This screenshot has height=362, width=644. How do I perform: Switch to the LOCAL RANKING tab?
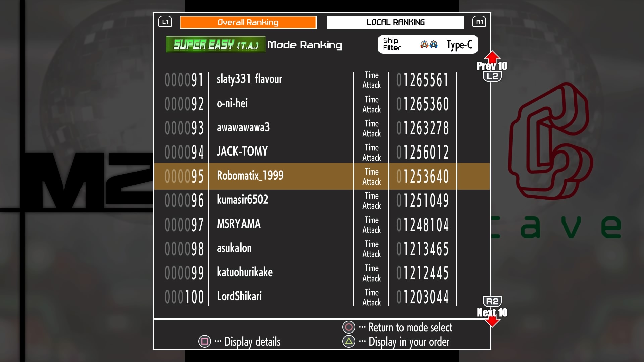click(x=395, y=22)
